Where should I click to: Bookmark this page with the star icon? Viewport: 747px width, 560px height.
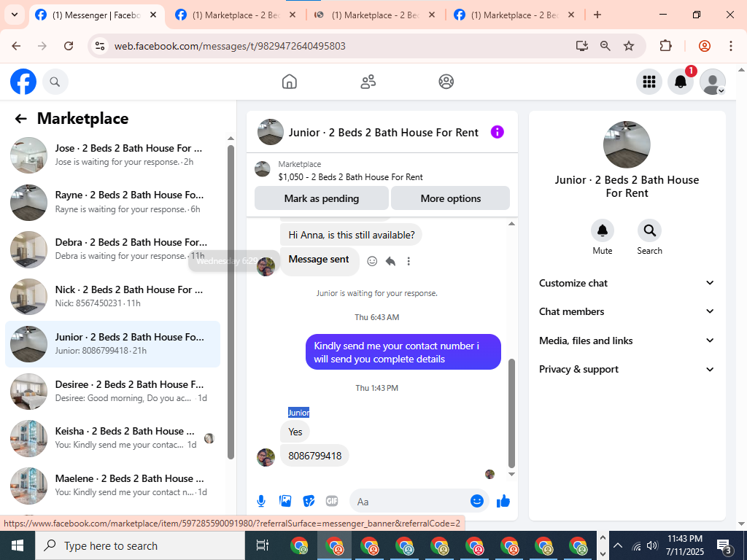click(x=629, y=46)
